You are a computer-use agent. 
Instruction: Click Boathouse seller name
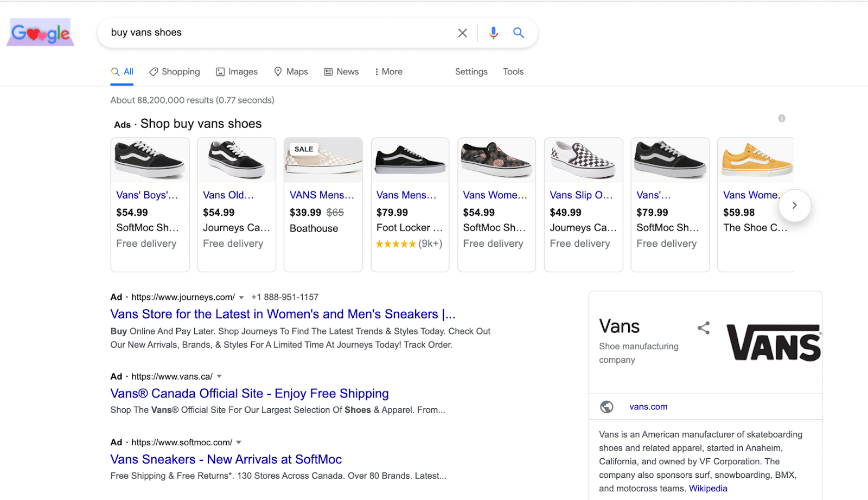click(314, 228)
